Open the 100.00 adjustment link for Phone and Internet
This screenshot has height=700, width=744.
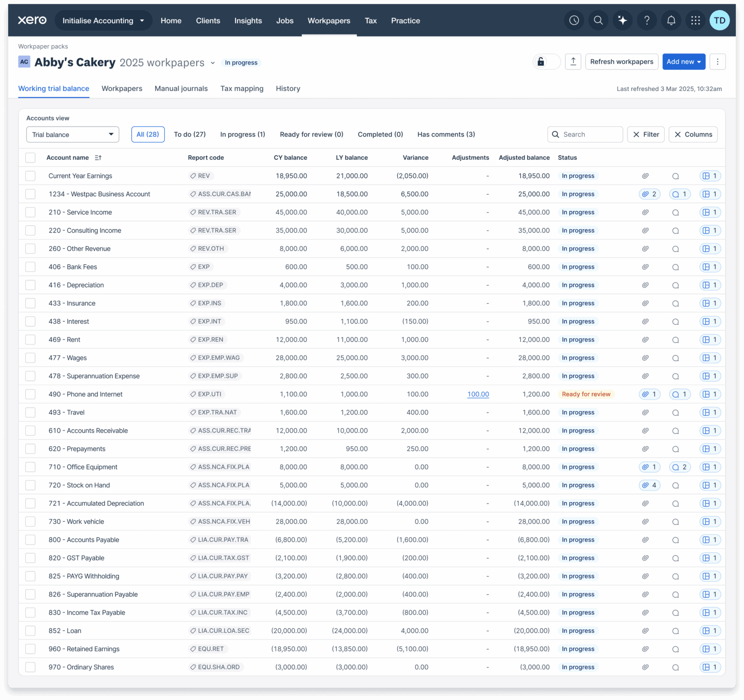(x=478, y=394)
